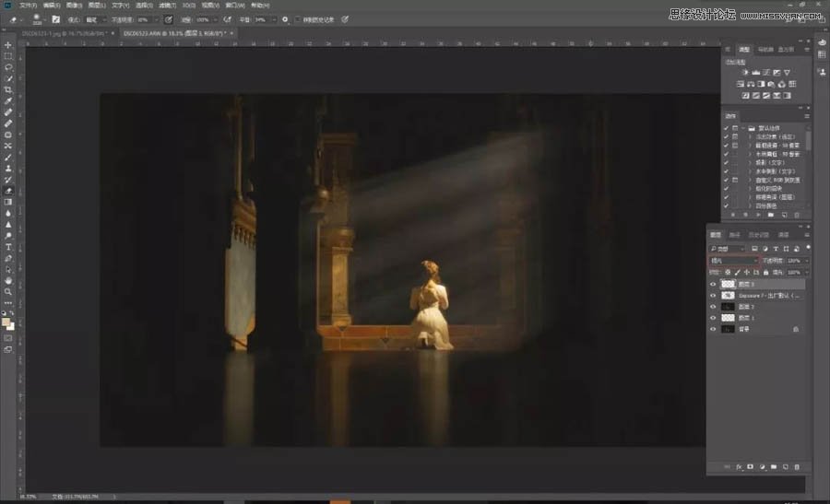Hide the 图层 1 layer
830x504 pixels.
(x=713, y=318)
